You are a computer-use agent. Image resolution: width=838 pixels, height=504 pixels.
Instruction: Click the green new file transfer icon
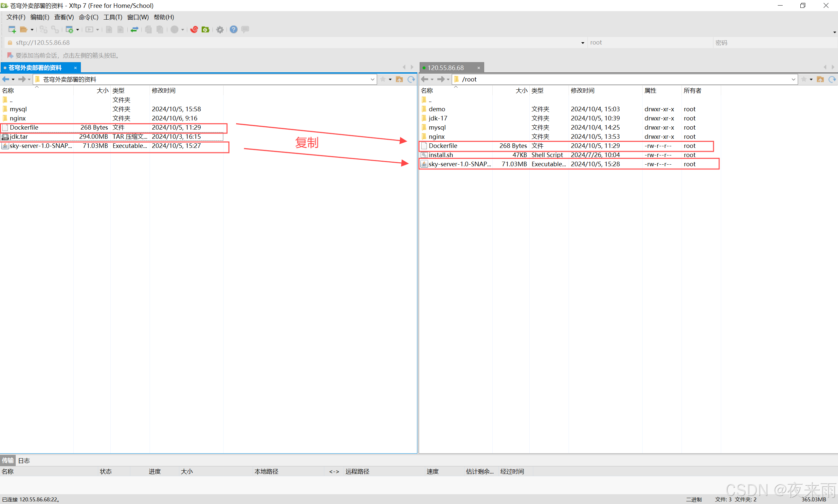pyautogui.click(x=206, y=29)
